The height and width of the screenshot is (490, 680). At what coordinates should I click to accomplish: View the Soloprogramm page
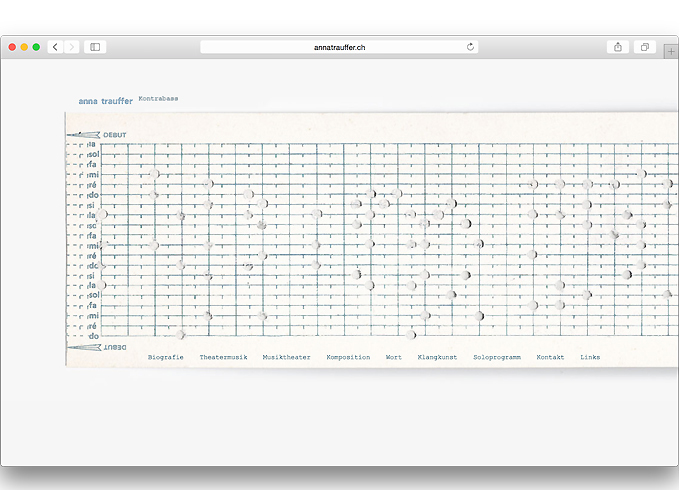click(x=497, y=357)
